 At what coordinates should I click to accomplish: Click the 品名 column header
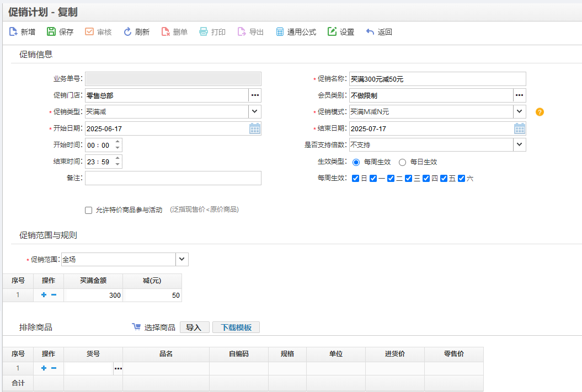point(166,354)
